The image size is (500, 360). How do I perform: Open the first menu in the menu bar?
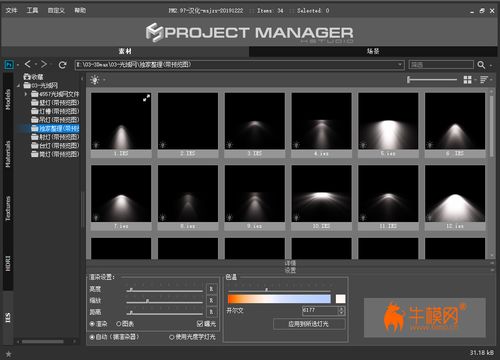11,10
